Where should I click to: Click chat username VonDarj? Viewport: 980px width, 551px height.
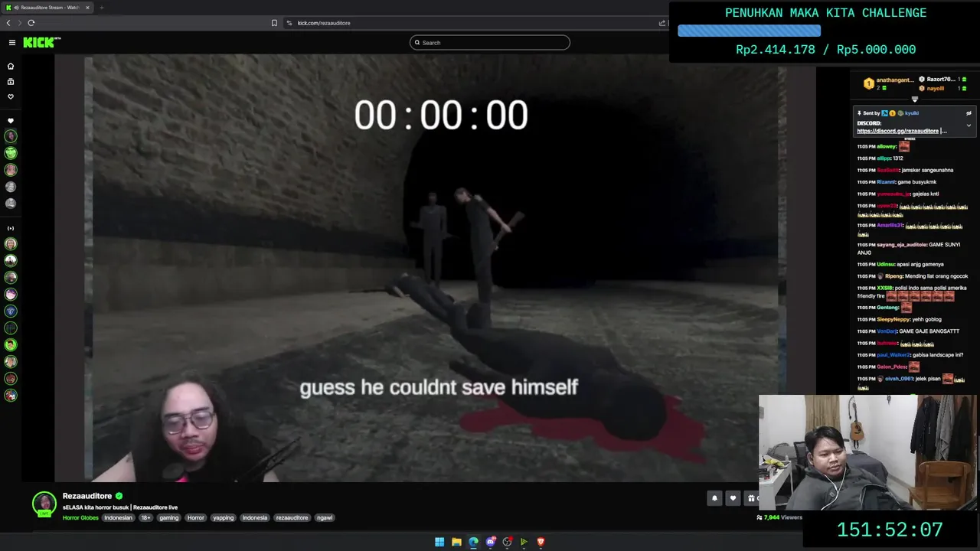tap(886, 331)
